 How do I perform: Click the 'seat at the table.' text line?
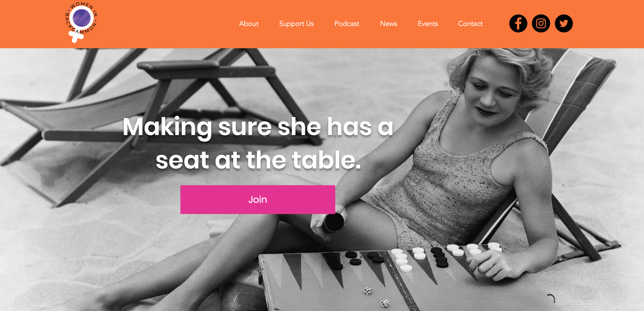[x=258, y=160]
